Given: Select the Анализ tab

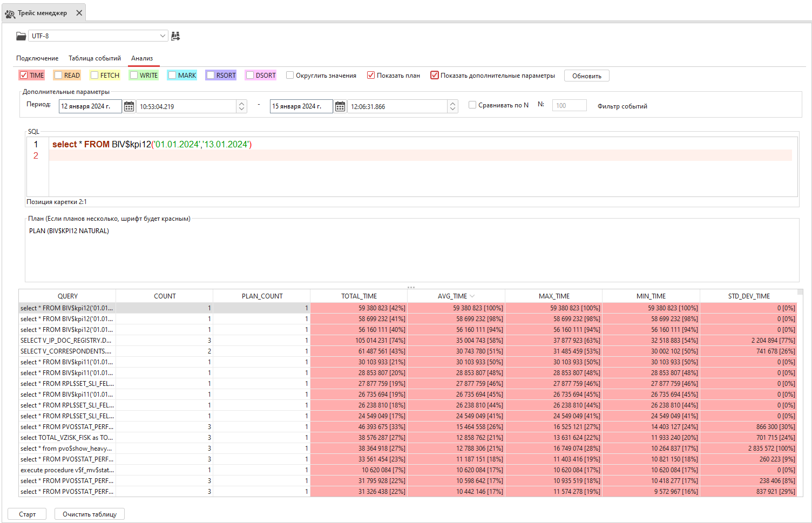Looking at the screenshot, I should (143, 58).
